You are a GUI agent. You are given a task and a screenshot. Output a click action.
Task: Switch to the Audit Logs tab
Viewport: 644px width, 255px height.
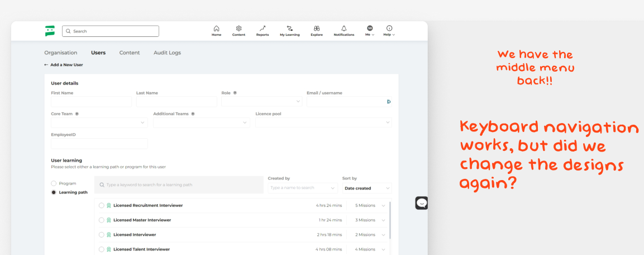(x=167, y=53)
